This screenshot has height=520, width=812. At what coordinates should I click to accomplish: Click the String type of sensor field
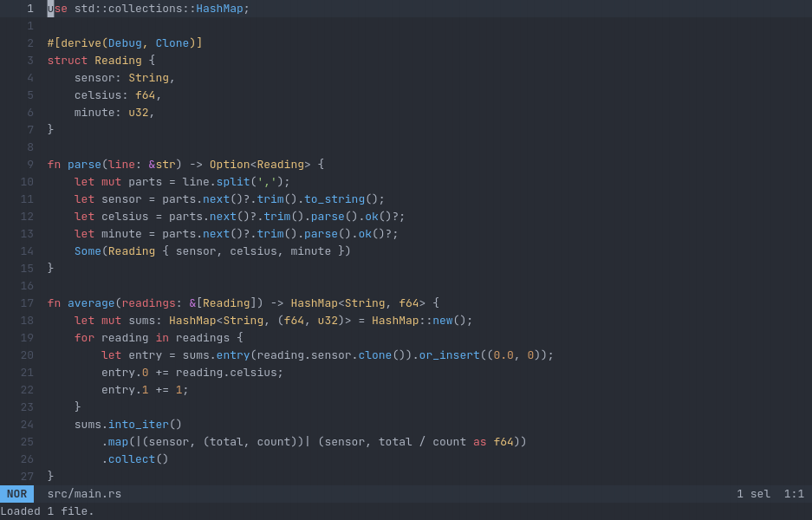(x=149, y=78)
